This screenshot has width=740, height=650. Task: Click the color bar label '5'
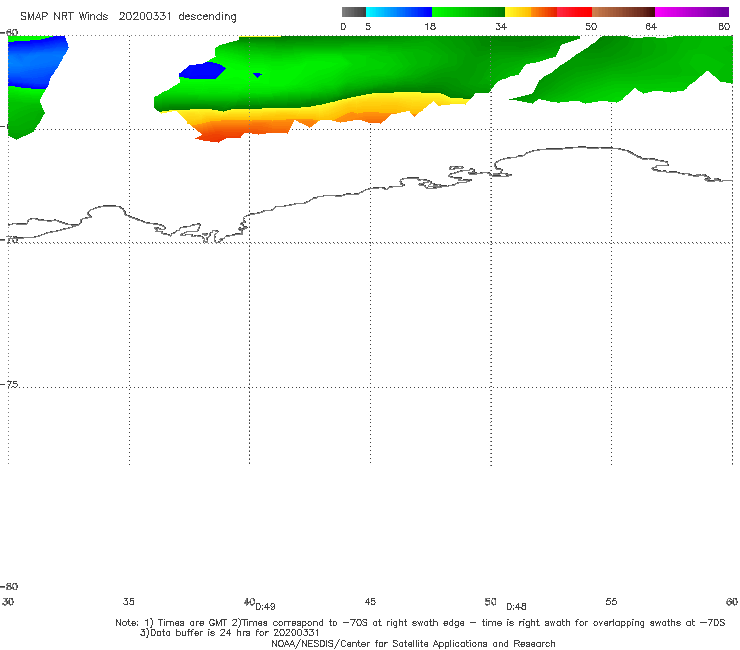click(x=368, y=26)
